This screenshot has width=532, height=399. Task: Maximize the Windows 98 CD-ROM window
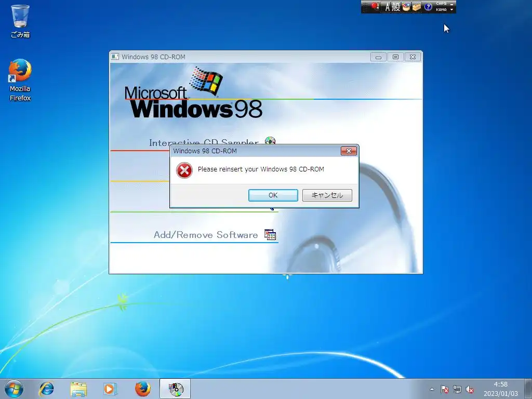395,57
